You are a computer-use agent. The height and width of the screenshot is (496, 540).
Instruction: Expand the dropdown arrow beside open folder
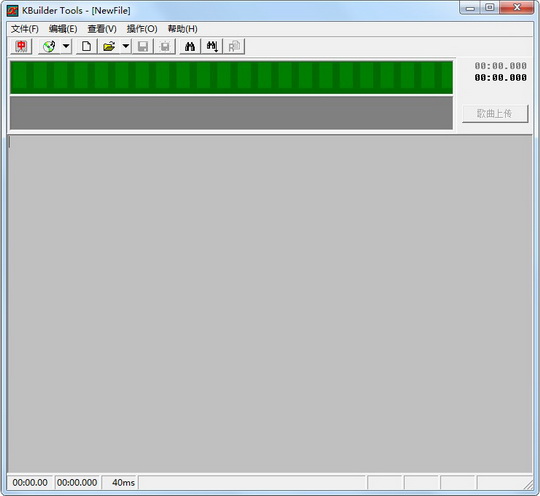coord(126,46)
